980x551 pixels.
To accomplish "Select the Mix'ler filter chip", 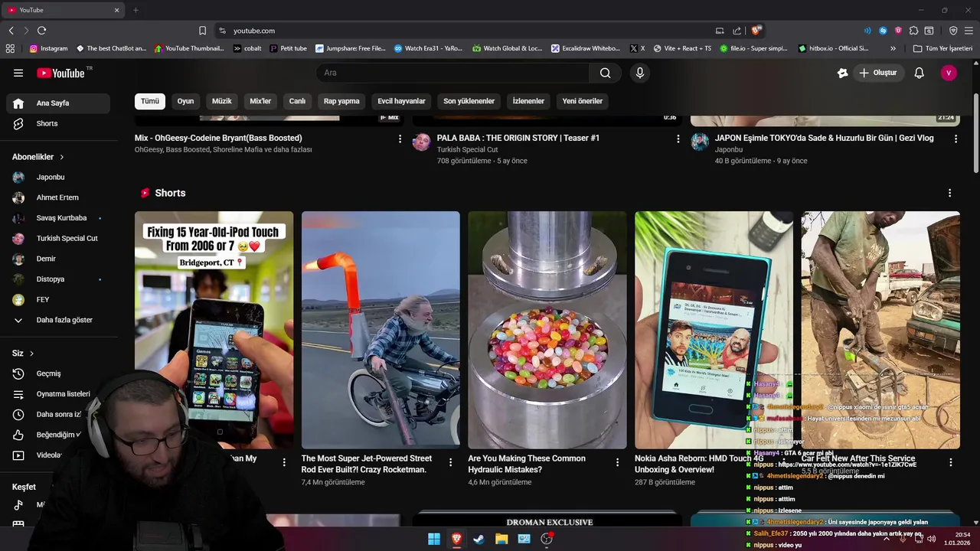I will coord(261,101).
